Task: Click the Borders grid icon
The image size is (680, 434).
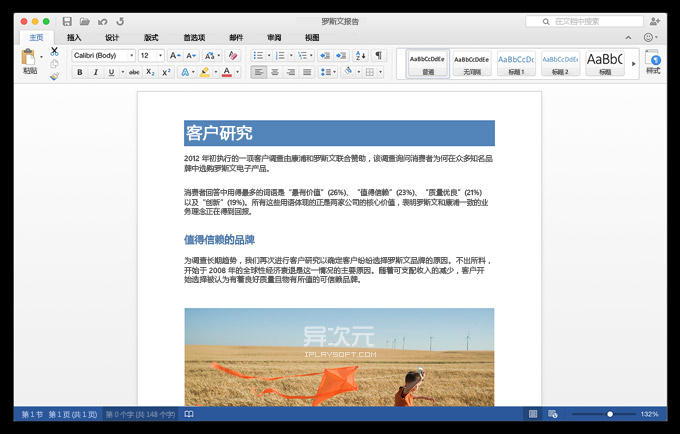Action: point(370,72)
